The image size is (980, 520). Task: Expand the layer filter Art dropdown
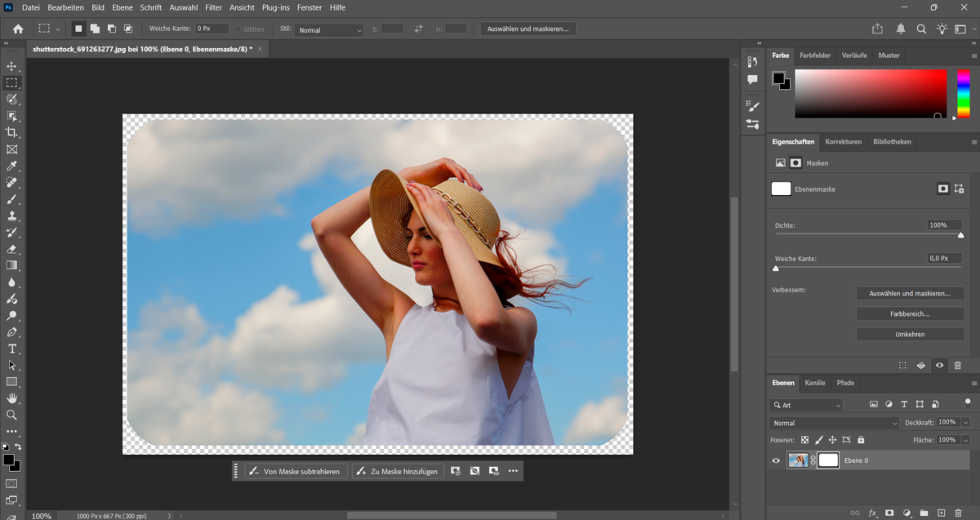coord(838,405)
